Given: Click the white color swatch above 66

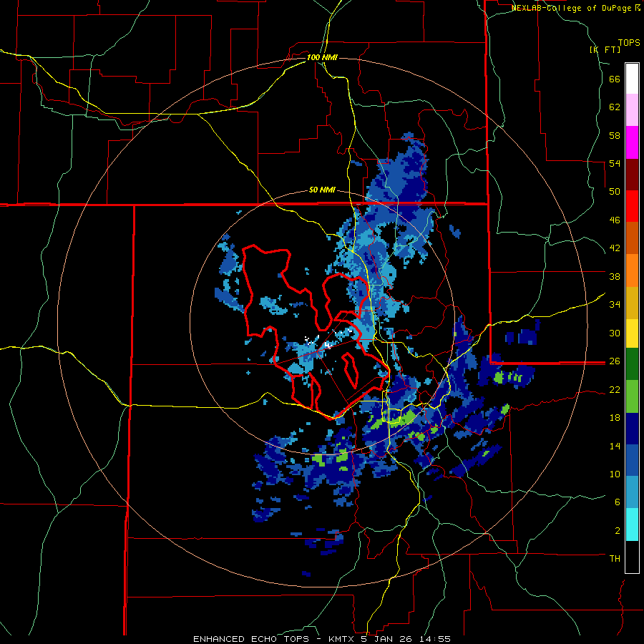Looking at the screenshot, I should [x=632, y=79].
